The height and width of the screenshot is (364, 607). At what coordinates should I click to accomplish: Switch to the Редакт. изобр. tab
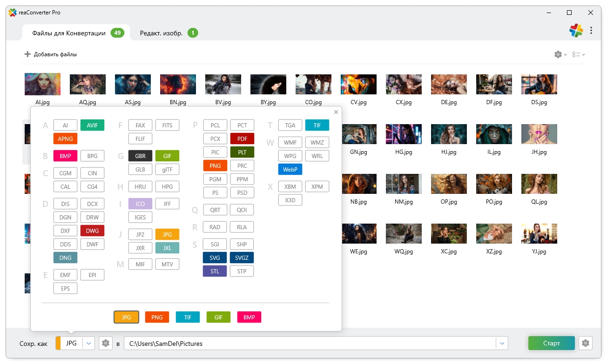click(x=162, y=33)
